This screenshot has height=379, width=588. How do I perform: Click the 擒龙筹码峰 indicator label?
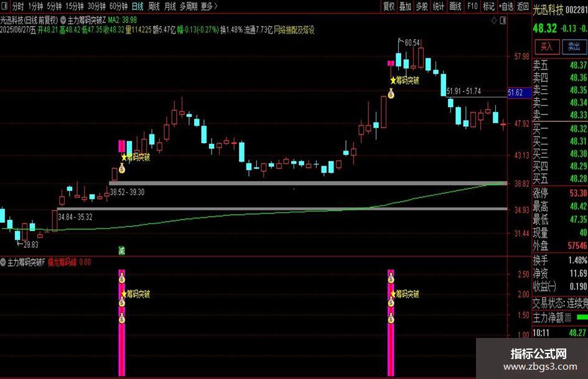pyautogui.click(x=62, y=262)
